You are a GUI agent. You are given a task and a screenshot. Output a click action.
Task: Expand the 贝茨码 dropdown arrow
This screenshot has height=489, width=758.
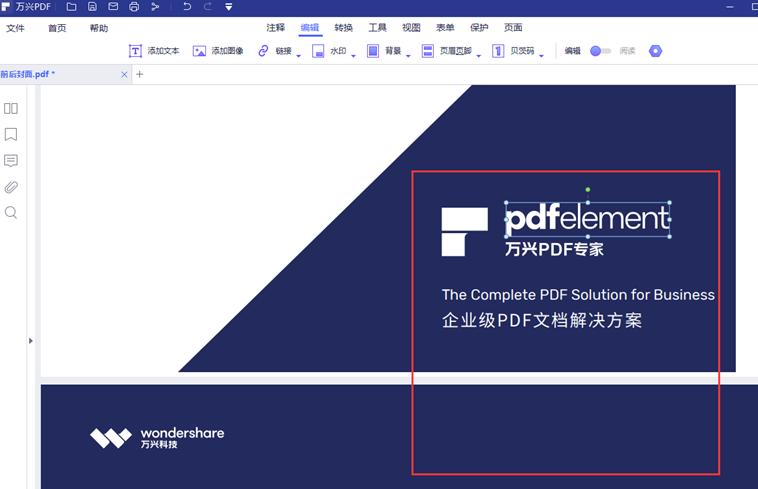pyautogui.click(x=541, y=56)
